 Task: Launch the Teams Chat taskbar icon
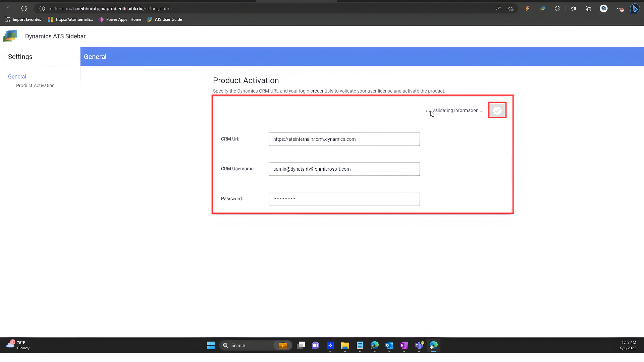click(315, 345)
